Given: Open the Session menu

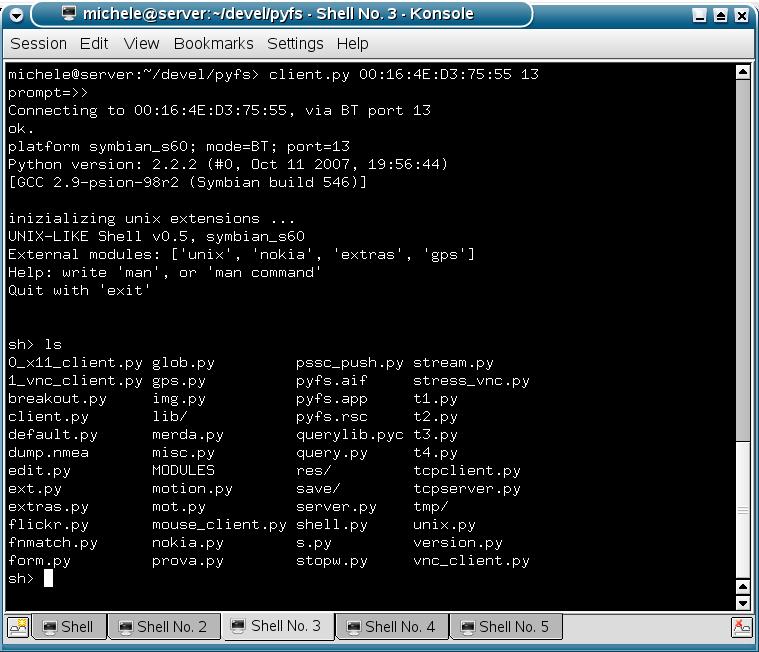Looking at the screenshot, I should 39,44.
